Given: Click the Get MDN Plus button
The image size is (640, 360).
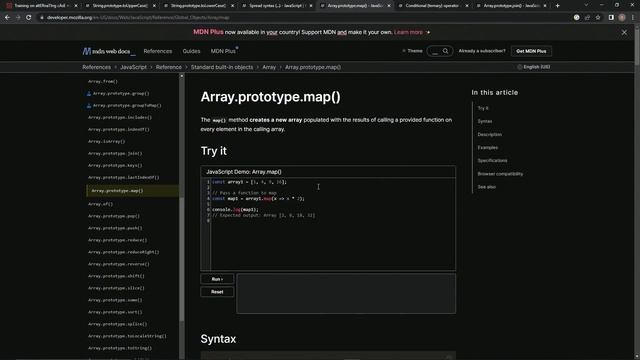Looking at the screenshot, I should point(531,51).
